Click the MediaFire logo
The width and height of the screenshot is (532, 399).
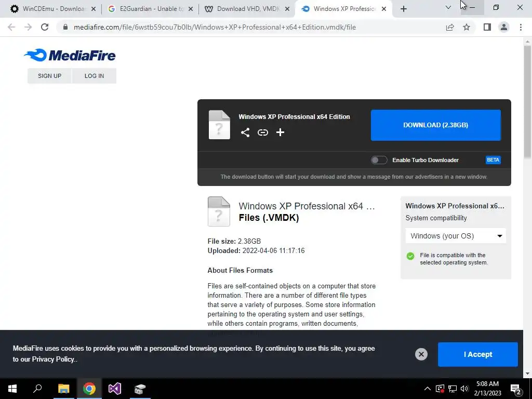tap(70, 55)
